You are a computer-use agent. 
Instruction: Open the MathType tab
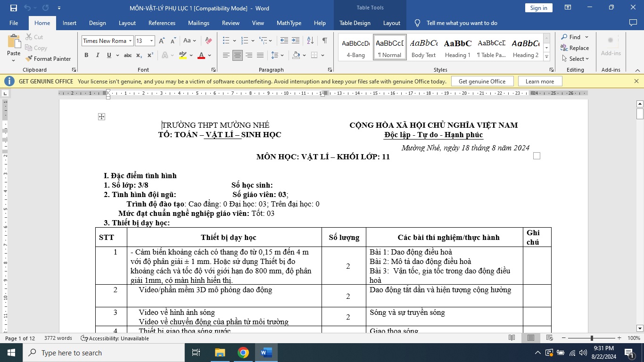coord(289,23)
